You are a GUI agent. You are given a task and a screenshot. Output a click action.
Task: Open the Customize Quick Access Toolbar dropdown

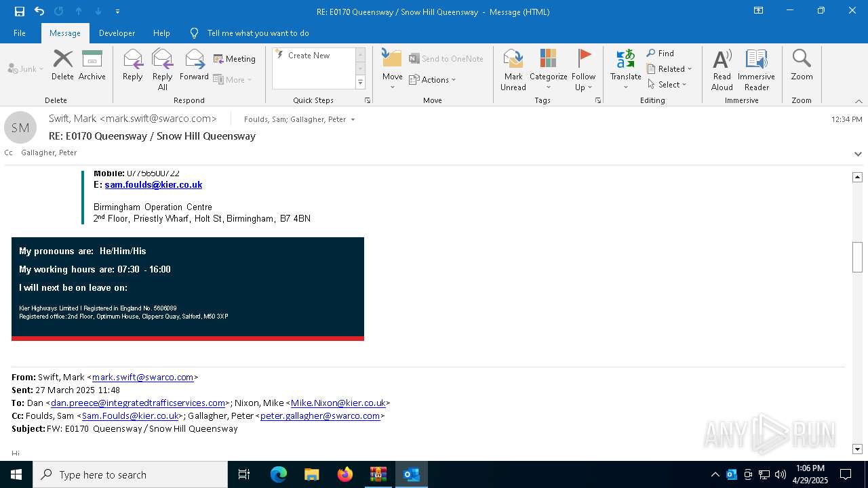pyautogui.click(x=118, y=12)
